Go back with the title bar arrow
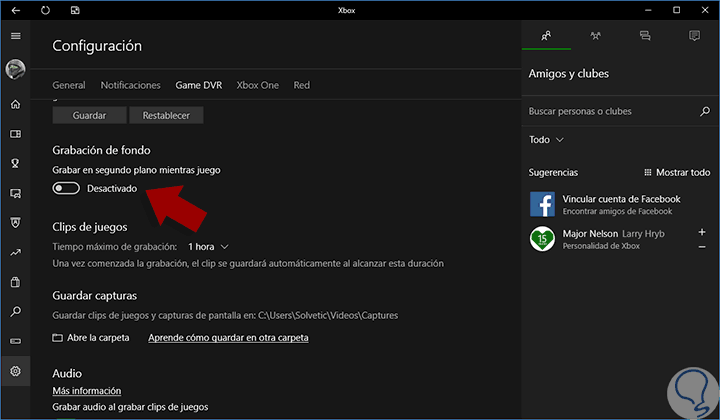The height and width of the screenshot is (420, 720). tap(16, 10)
